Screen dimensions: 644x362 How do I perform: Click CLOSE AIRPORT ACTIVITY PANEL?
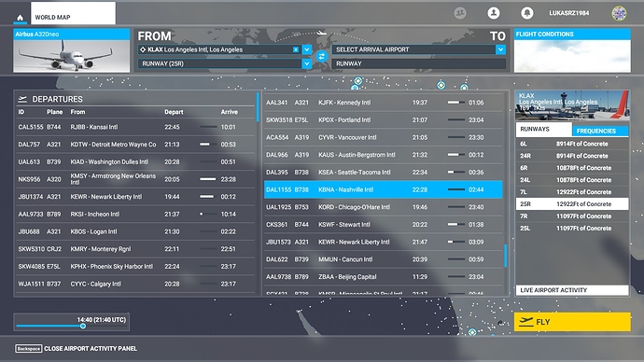pyautogui.click(x=76, y=348)
